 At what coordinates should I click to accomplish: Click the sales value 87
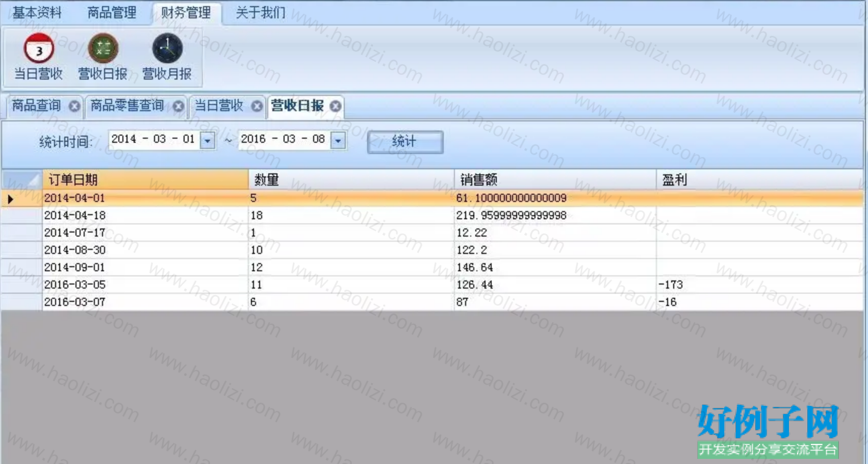(x=463, y=302)
